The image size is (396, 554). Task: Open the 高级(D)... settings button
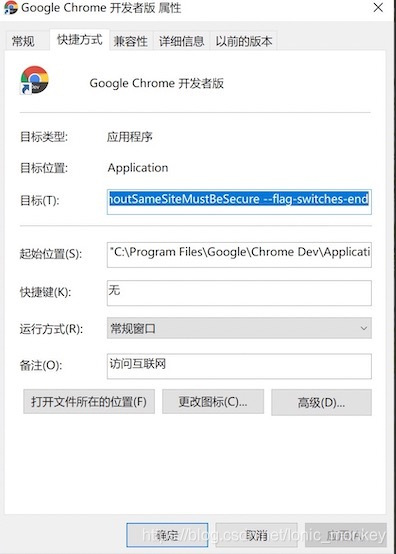[x=321, y=402]
